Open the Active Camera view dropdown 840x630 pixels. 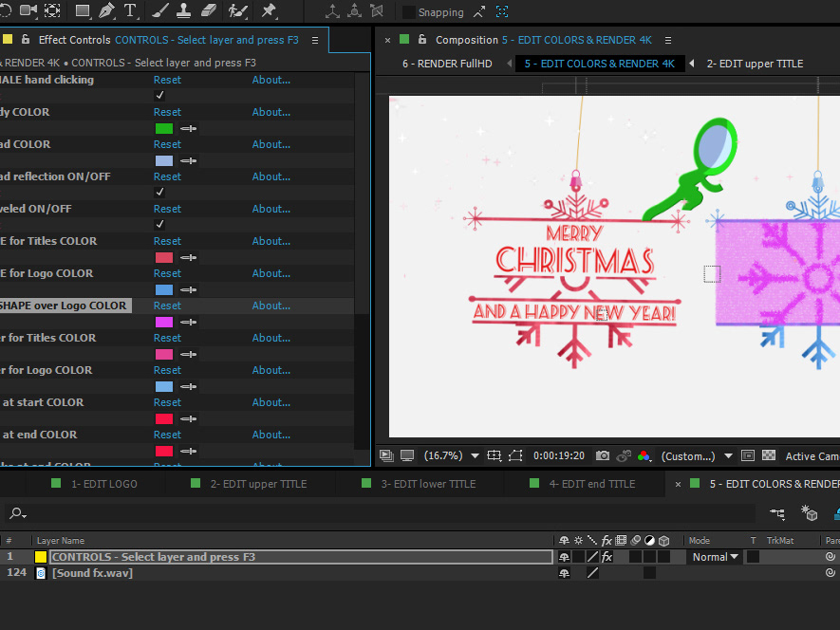click(x=812, y=455)
